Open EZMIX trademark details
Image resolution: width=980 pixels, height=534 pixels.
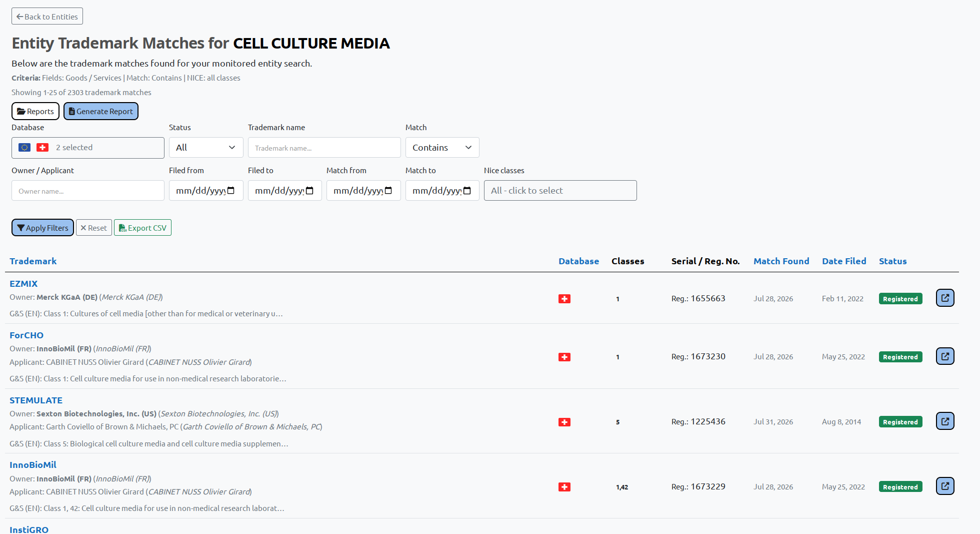(23, 283)
